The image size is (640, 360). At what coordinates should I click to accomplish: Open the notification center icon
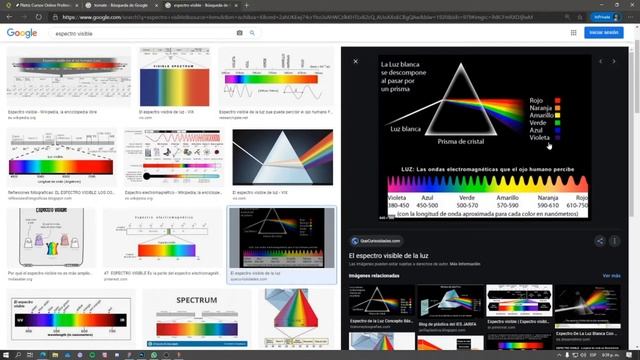tap(629, 355)
